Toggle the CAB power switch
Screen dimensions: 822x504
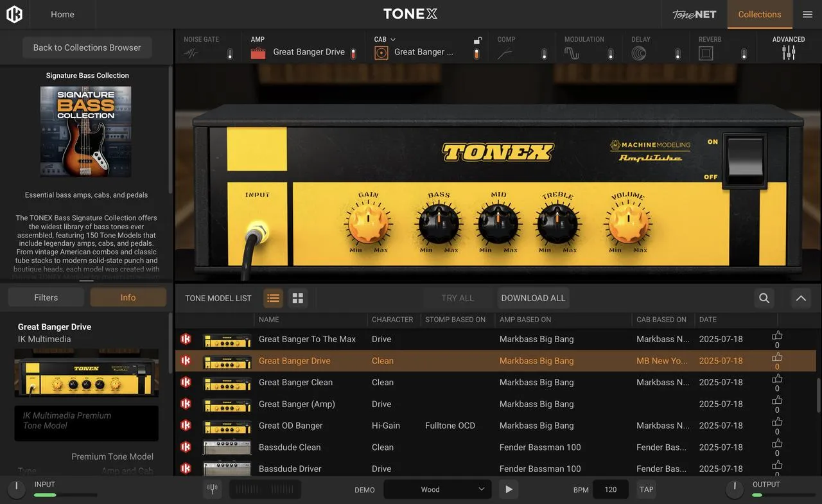(x=477, y=54)
